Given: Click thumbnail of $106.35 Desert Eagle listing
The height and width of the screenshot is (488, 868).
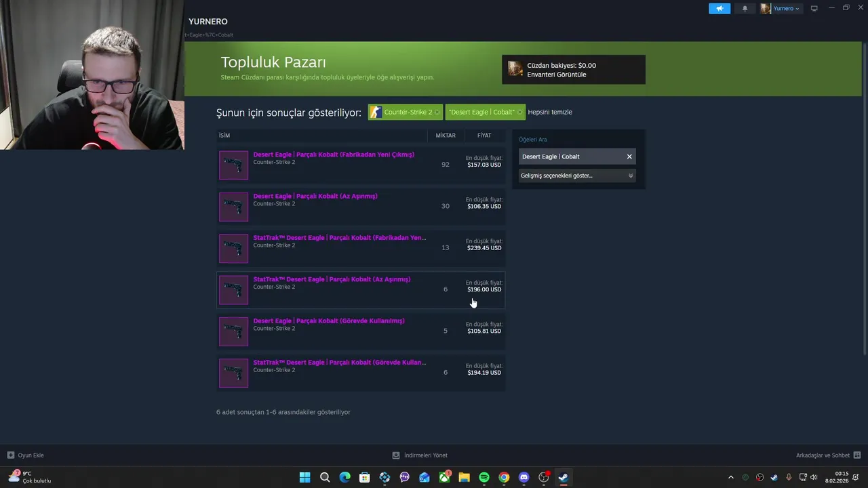Looking at the screenshot, I should tap(233, 207).
